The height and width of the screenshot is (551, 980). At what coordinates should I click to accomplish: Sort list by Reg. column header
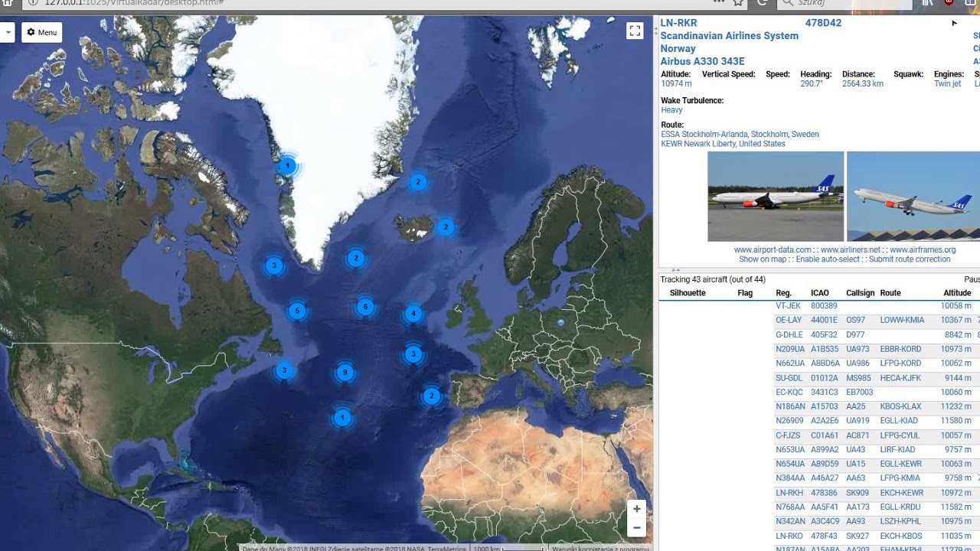(783, 293)
